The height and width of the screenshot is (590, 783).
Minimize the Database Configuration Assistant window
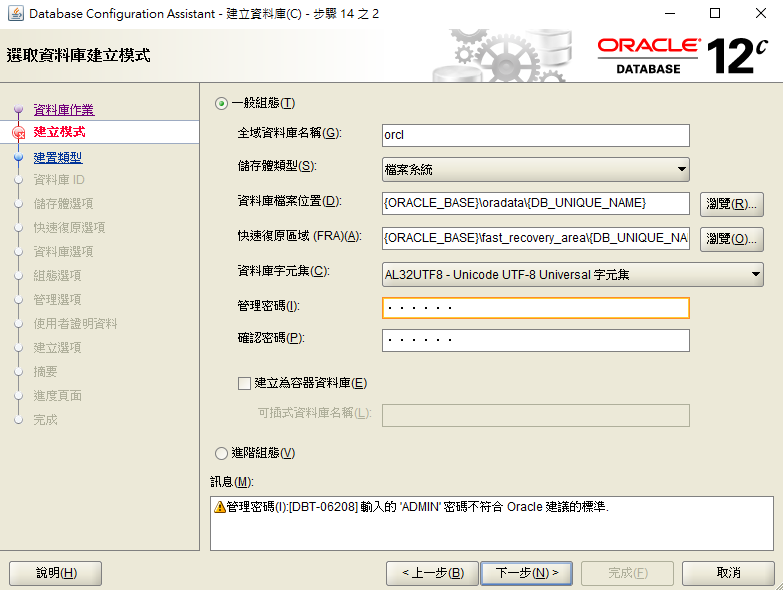pyautogui.click(x=670, y=13)
